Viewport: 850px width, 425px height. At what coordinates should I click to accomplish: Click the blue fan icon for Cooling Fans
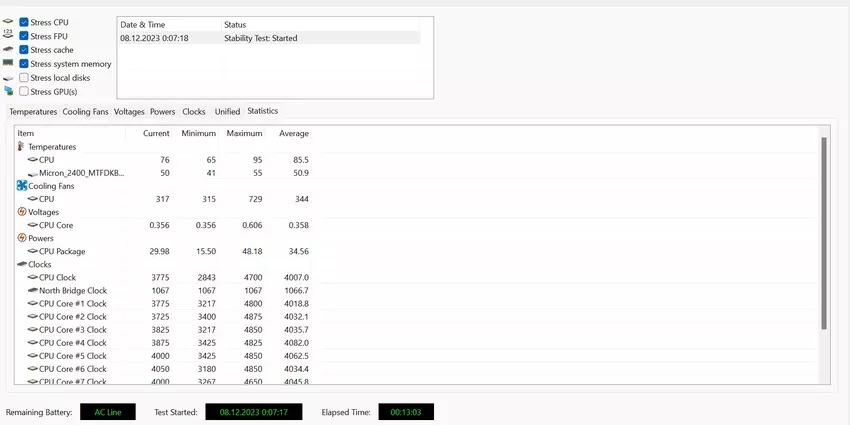tap(21, 186)
